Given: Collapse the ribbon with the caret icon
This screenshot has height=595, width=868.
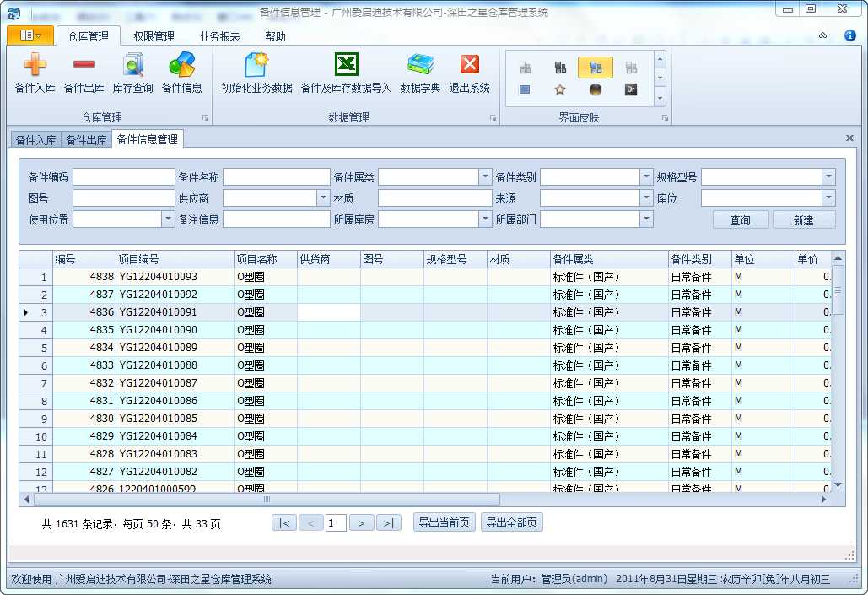Looking at the screenshot, I should (x=823, y=35).
